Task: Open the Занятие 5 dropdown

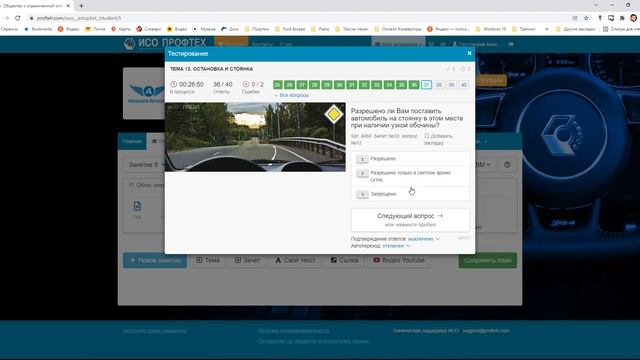Action: click(x=146, y=164)
